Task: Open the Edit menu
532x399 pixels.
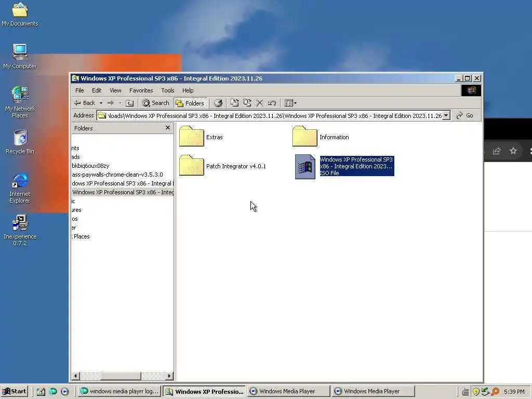Action: tap(97, 90)
